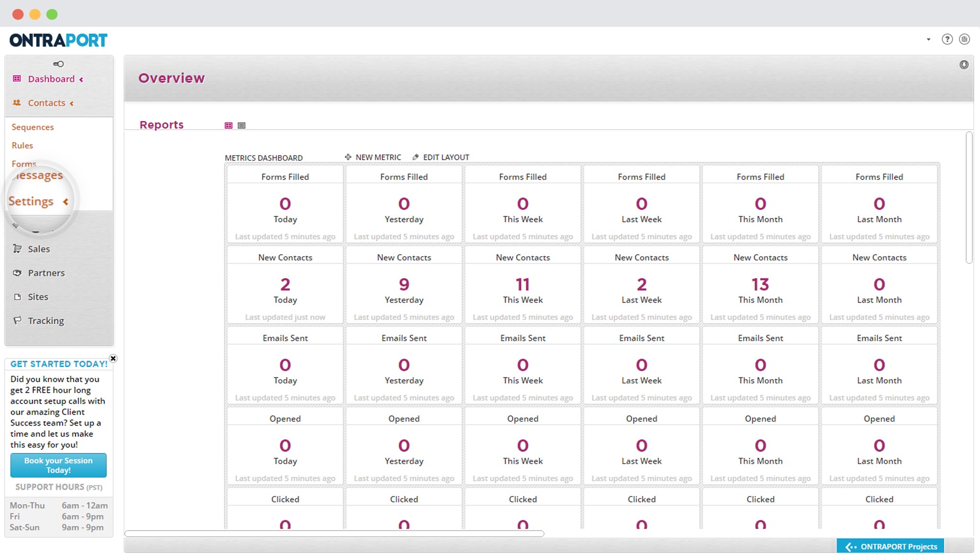Click the ONTRAPORT logo

point(58,40)
